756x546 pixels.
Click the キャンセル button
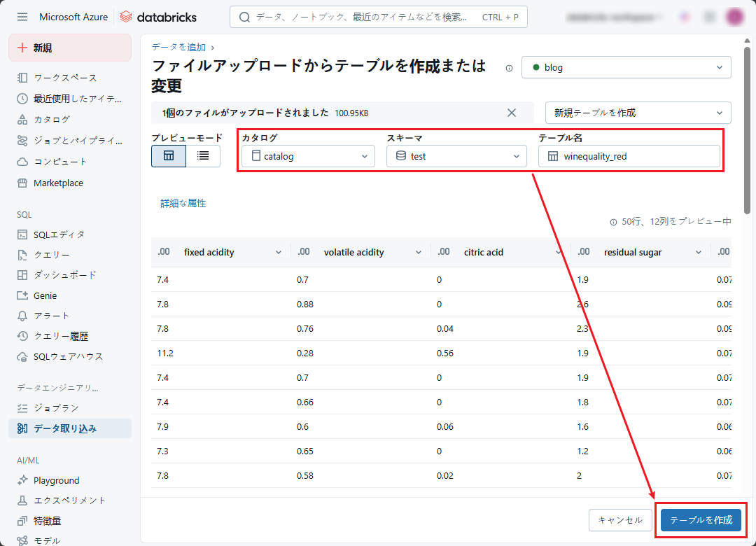pos(620,520)
